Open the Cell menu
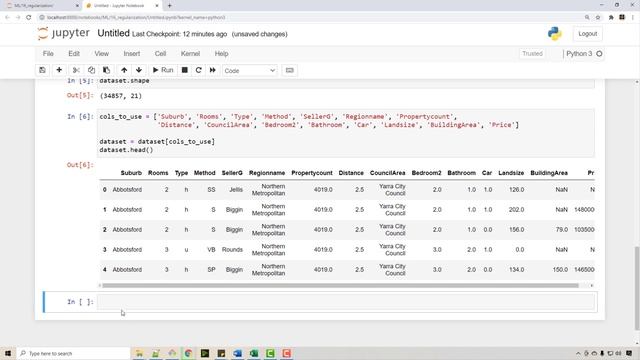Image resolution: width=640 pixels, height=360 pixels. point(160,53)
